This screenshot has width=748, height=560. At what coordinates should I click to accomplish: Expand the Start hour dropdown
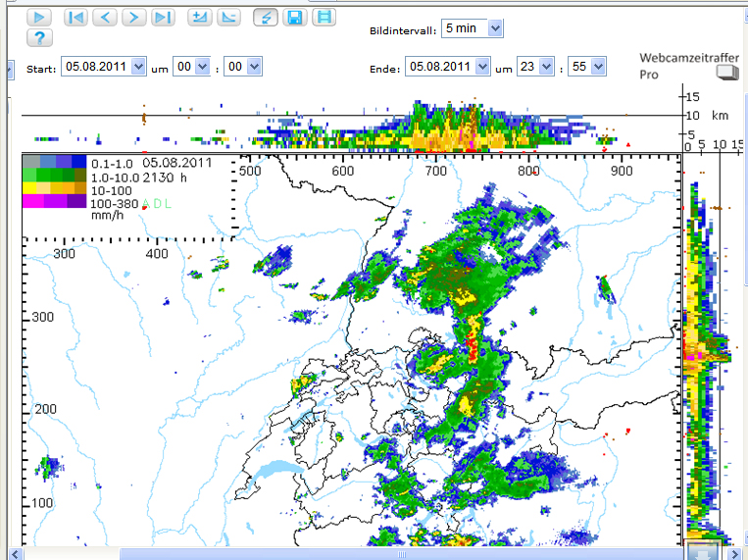pos(192,66)
